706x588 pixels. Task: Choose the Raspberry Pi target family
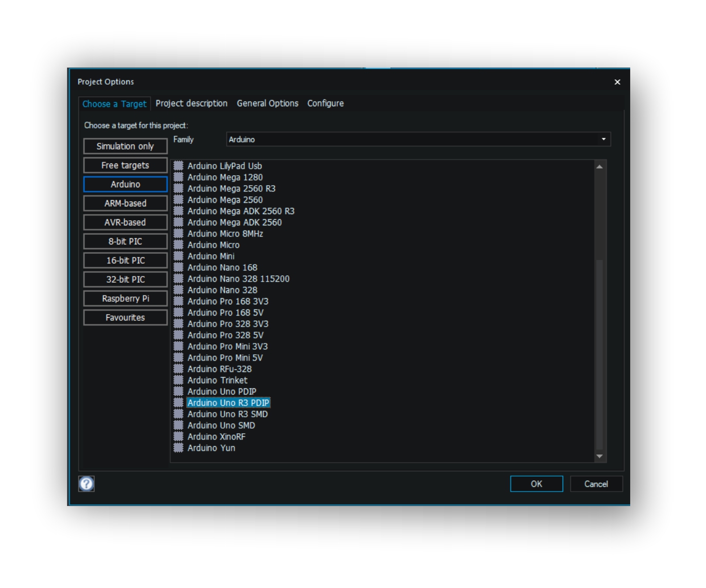tap(125, 299)
